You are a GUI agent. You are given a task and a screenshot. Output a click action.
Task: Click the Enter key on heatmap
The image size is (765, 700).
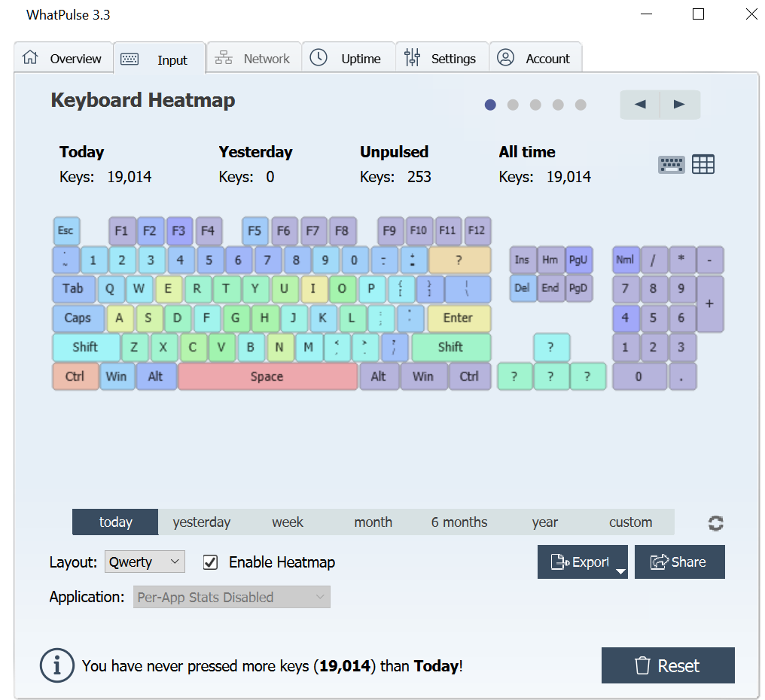459,318
